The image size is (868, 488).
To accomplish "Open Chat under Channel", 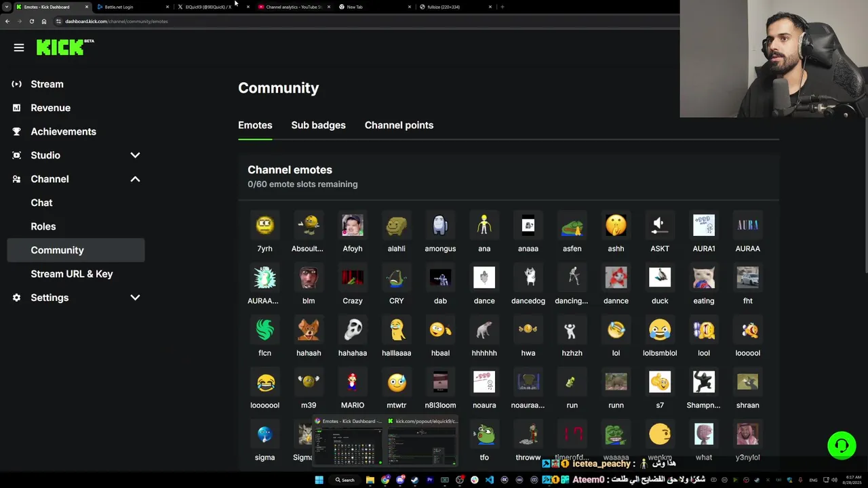I will (41, 203).
